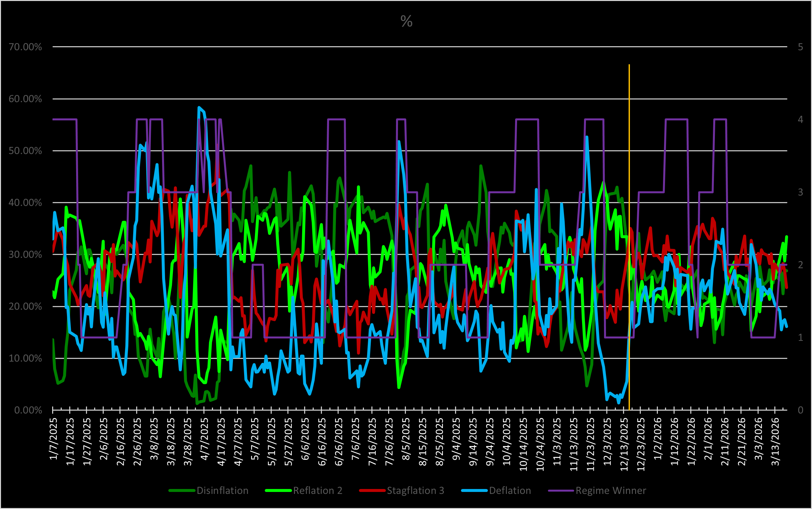
Task: Click the 1/7/2025 date axis label
Action: point(53,438)
